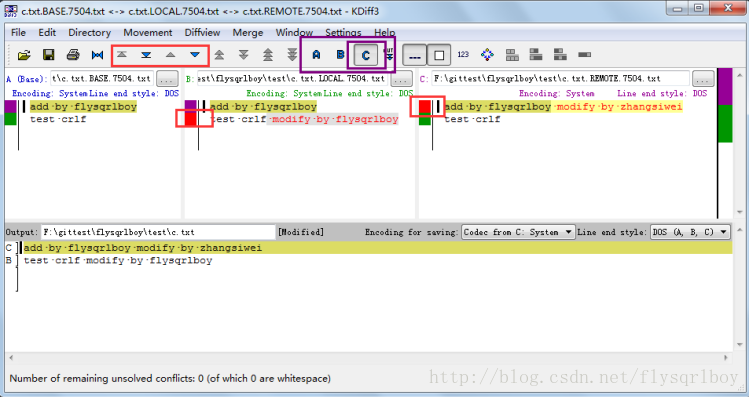Open the Movement menu
Image resolution: width=750 pixels, height=397 pixels.
pyautogui.click(x=148, y=33)
